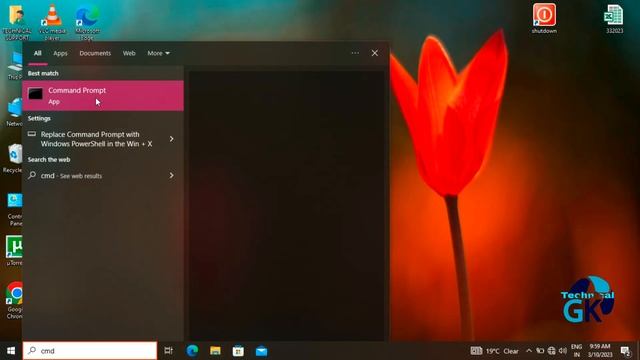Select the All search tab
This screenshot has height=360, width=640.
point(38,53)
